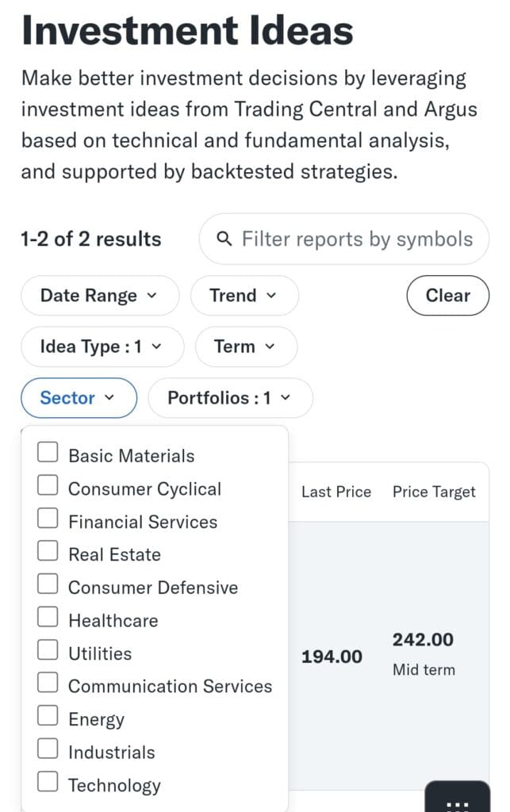Viewport: 510px width, 812px height.
Task: Focus the Filter reports by symbols field
Action: 356,239
